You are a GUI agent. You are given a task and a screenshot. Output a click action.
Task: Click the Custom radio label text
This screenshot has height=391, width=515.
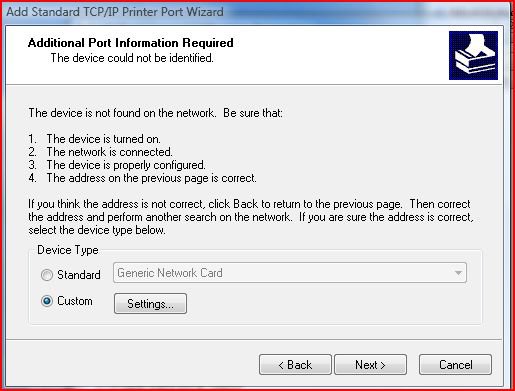coord(75,301)
